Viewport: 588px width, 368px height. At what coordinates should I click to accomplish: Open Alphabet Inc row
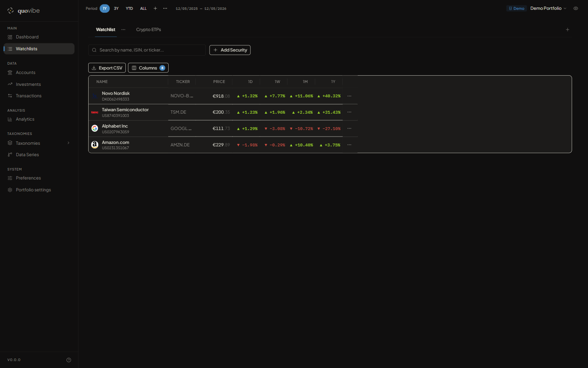point(223,129)
